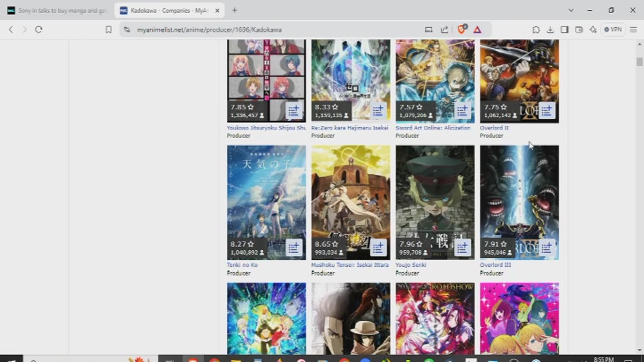Click the Youjo Senki poster
644x362 pixels.
(x=435, y=203)
